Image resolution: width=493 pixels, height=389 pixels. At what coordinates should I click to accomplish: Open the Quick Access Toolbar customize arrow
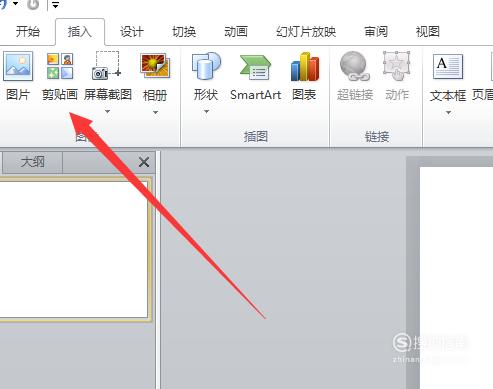pos(55,5)
